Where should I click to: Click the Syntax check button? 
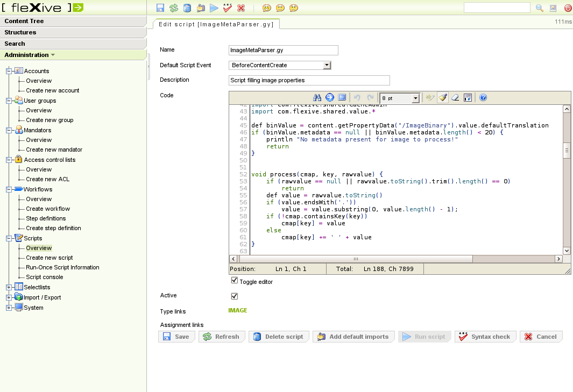click(485, 337)
